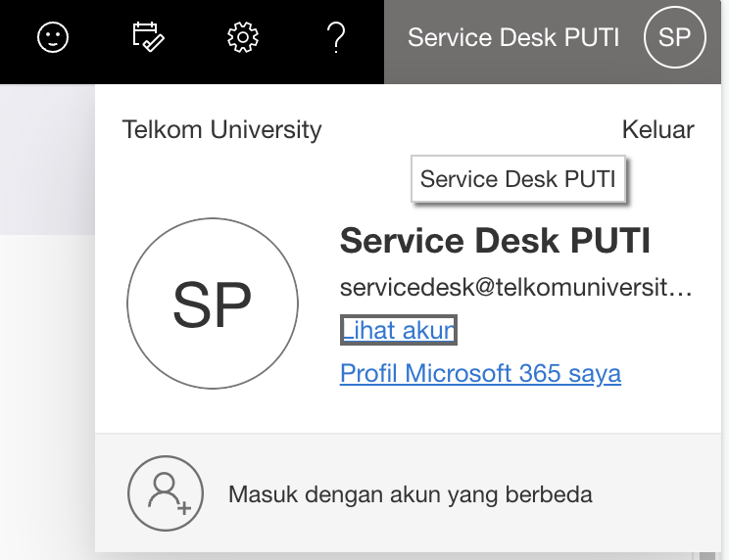
Task: Open the Profil Microsoft 365 saya link
Action: pyautogui.click(x=480, y=373)
